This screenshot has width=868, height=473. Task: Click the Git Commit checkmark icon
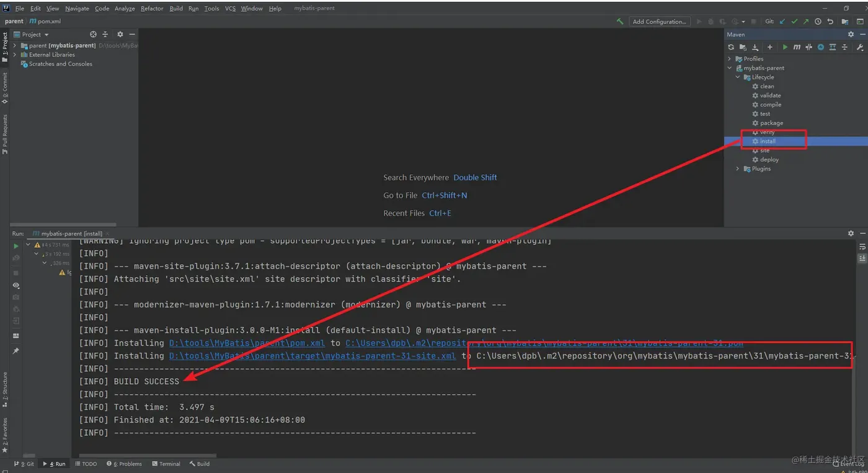[x=794, y=21]
